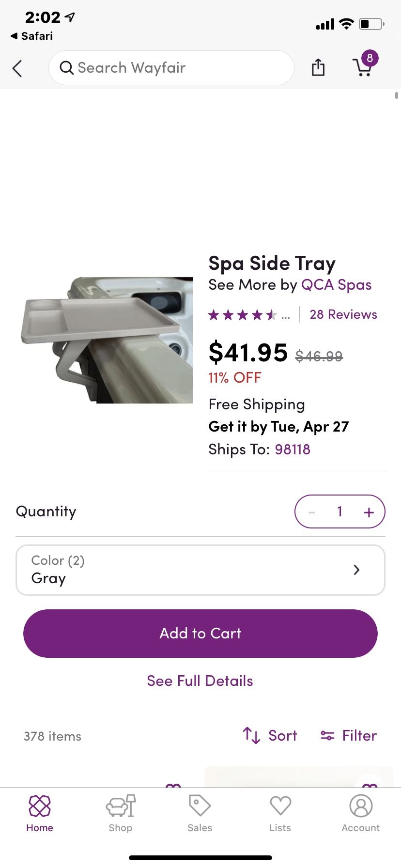Increase quantity with the plus button
The height and width of the screenshot is (868, 401).
[x=369, y=511]
